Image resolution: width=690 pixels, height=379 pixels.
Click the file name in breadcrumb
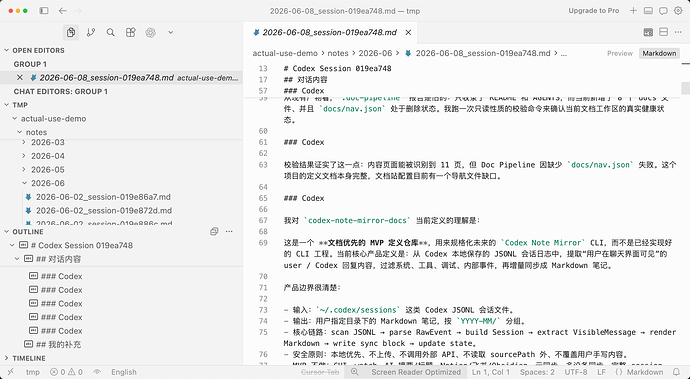[483, 53]
